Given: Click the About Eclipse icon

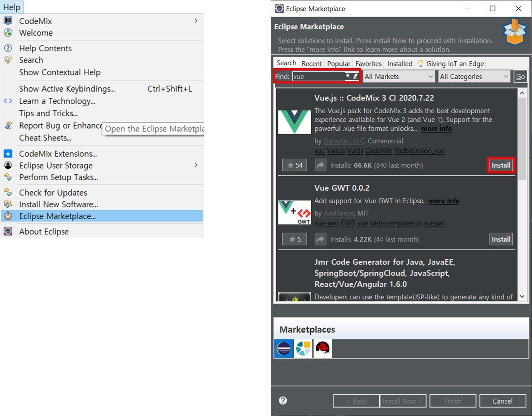Looking at the screenshot, I should [x=8, y=232].
